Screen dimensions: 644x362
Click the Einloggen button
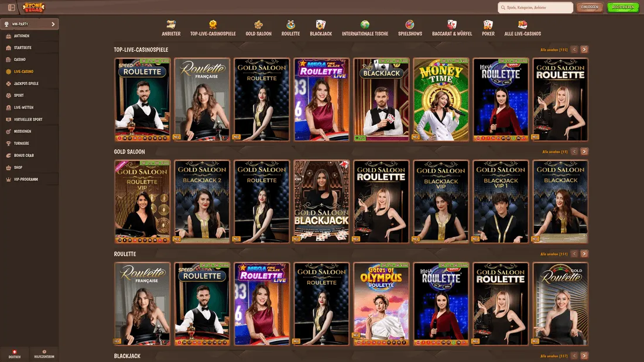(590, 8)
